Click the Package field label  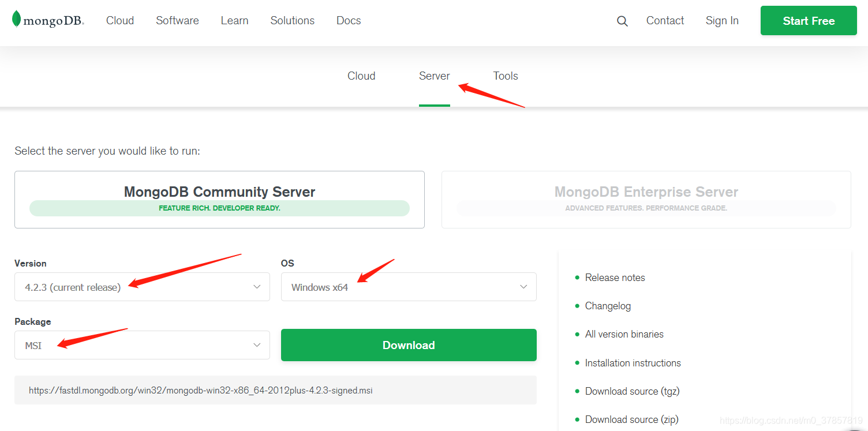[33, 321]
